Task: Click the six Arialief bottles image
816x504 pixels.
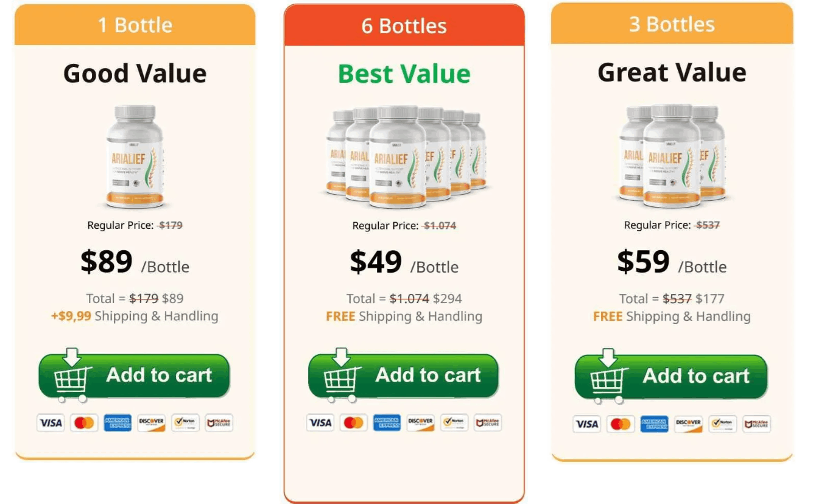Action: (405, 156)
